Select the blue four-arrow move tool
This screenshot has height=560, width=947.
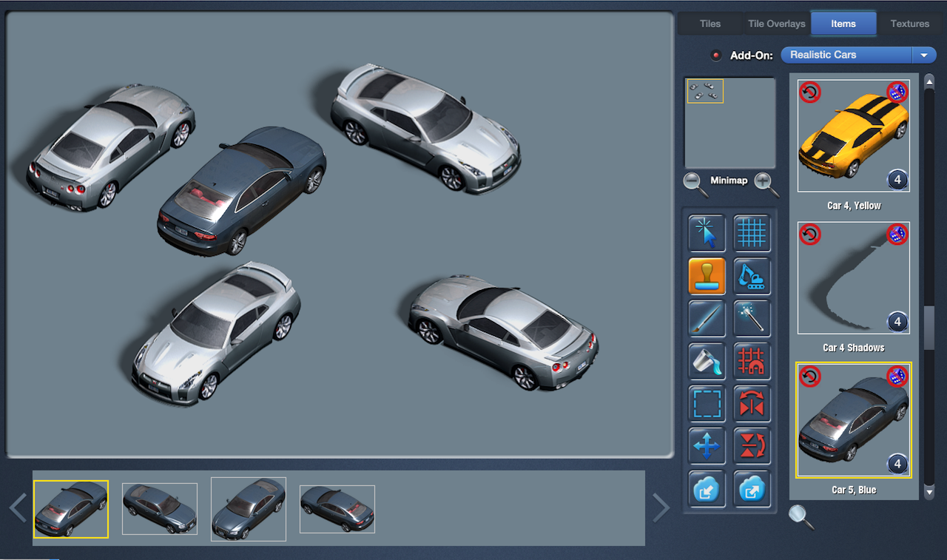[707, 446]
